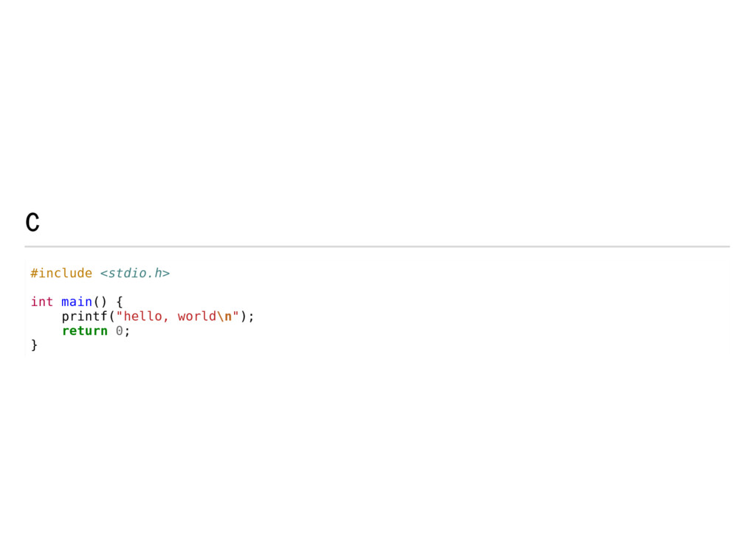Click the closing curly brace
756x551 pixels.
[34, 345]
